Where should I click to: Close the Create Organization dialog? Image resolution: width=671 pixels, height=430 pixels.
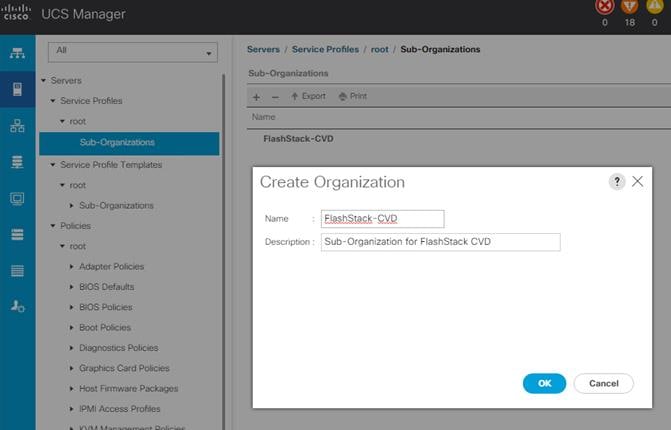637,181
